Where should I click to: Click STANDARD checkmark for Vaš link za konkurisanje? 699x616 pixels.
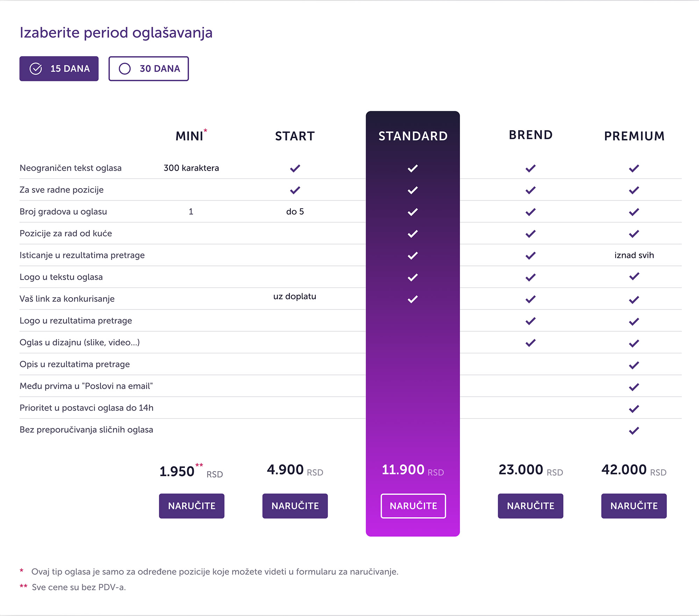(413, 299)
